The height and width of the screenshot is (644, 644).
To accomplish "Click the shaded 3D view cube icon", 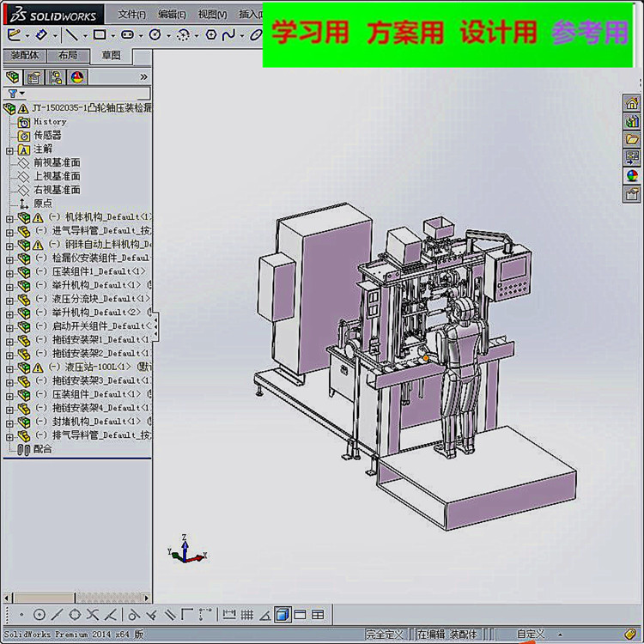I will 283,615.
